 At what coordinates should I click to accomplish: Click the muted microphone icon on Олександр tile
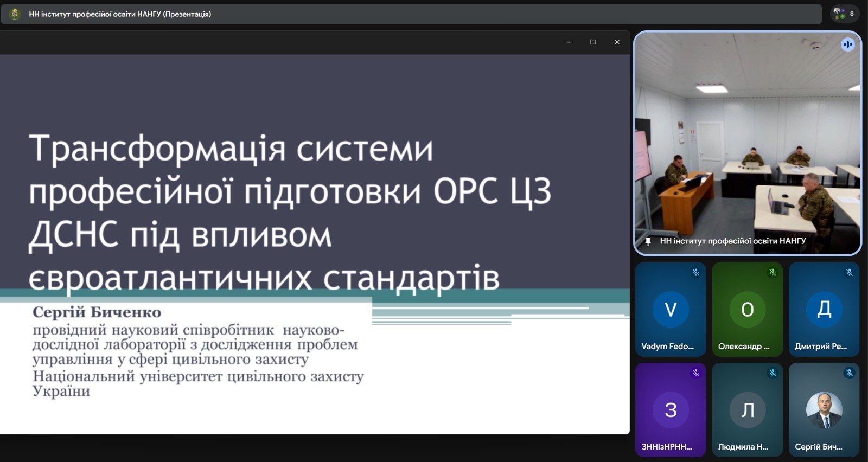(773, 272)
